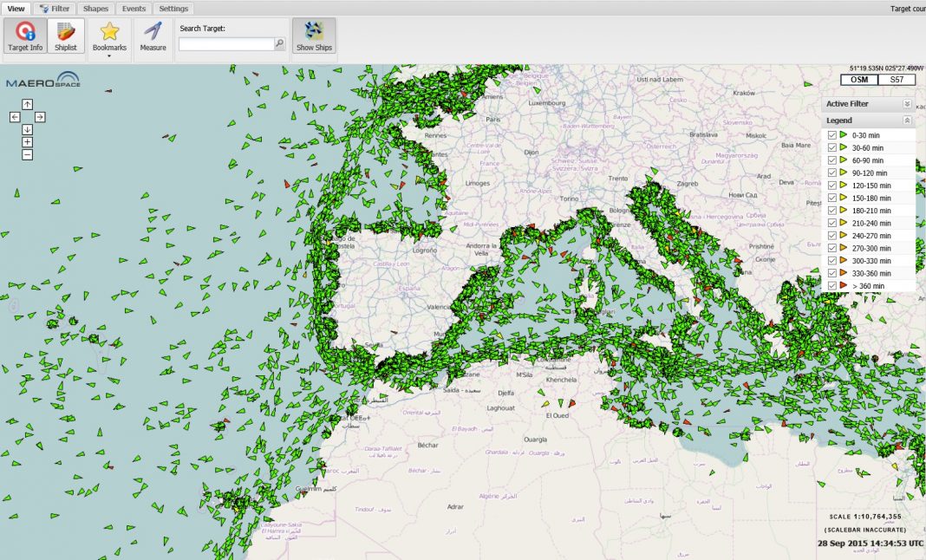The image size is (926, 560).
Task: Disable the 120-150 min checkbox
Action: pos(832,186)
